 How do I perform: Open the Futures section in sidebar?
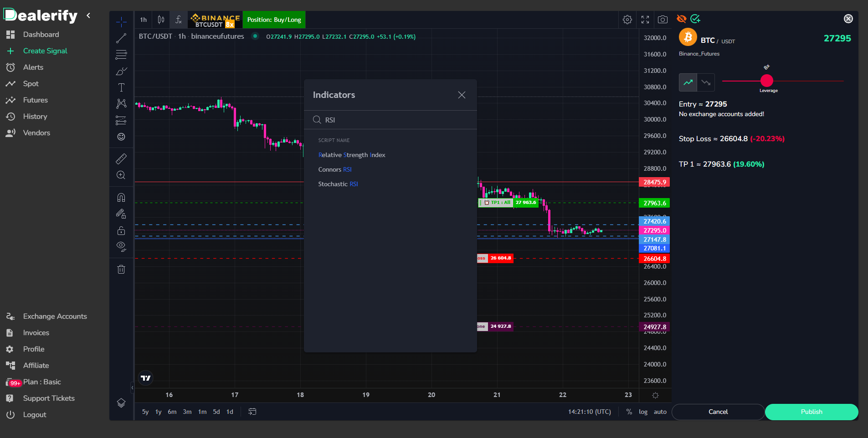(35, 100)
